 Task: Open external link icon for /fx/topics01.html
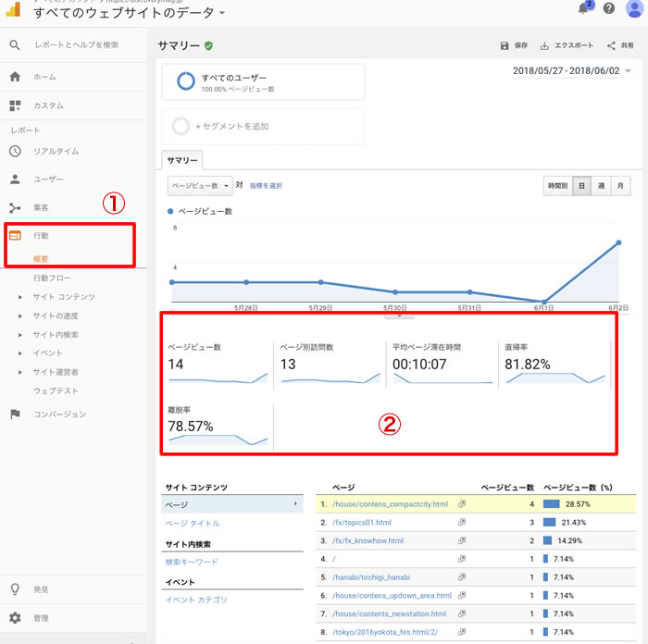(461, 523)
